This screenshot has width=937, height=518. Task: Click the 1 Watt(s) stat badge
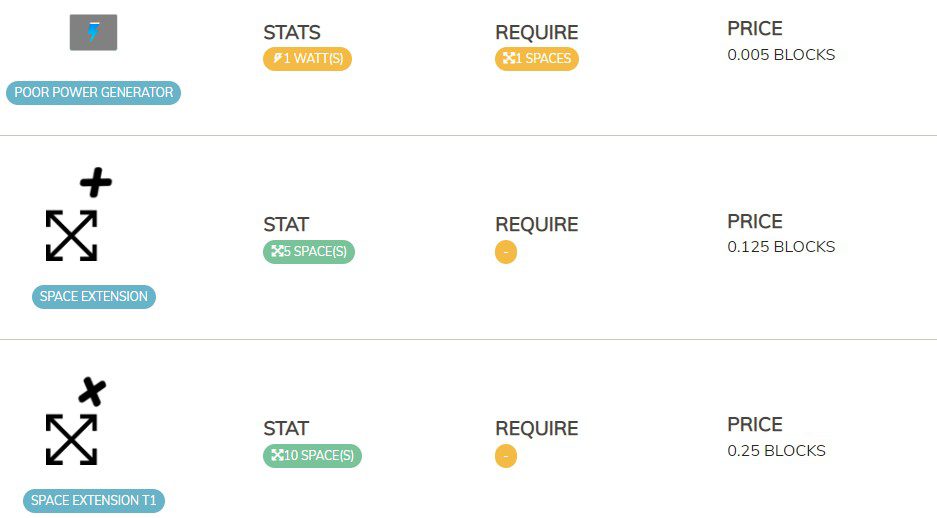pyautogui.click(x=307, y=59)
